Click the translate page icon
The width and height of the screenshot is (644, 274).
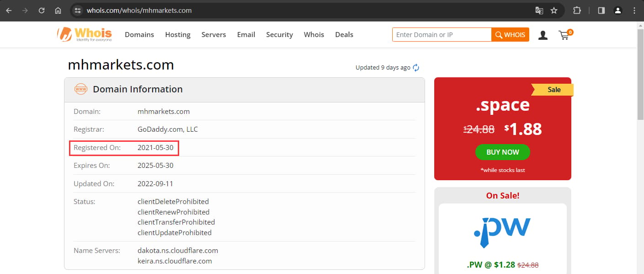[539, 11]
